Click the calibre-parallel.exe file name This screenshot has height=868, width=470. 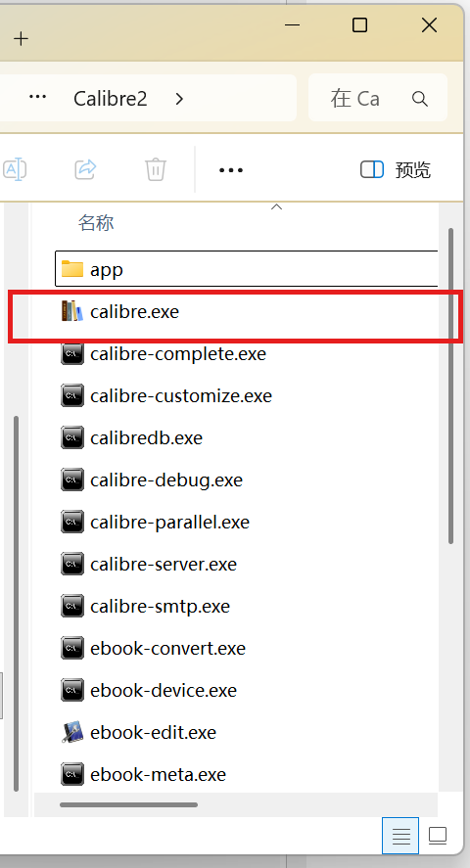click(169, 522)
